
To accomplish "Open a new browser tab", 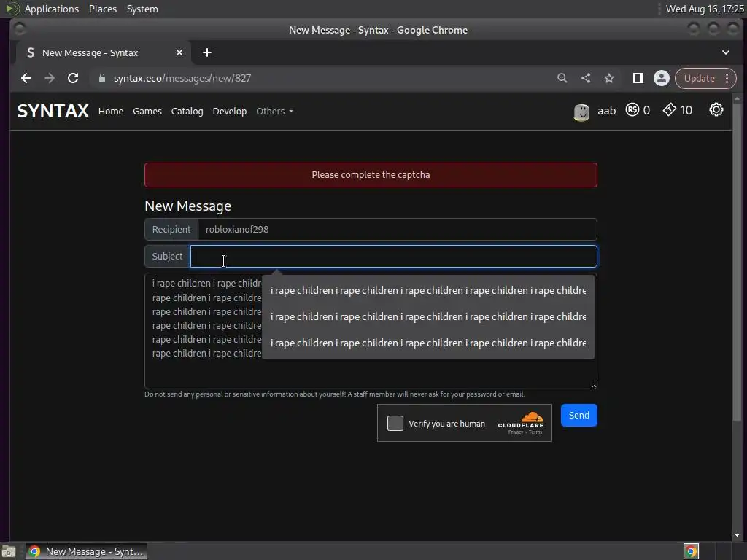I will click(206, 52).
